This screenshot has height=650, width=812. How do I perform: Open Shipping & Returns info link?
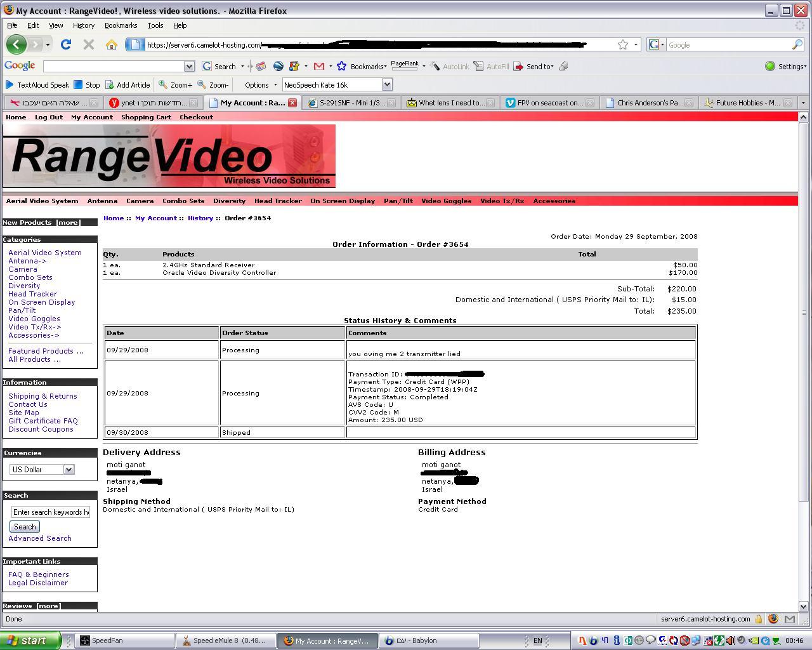point(43,396)
